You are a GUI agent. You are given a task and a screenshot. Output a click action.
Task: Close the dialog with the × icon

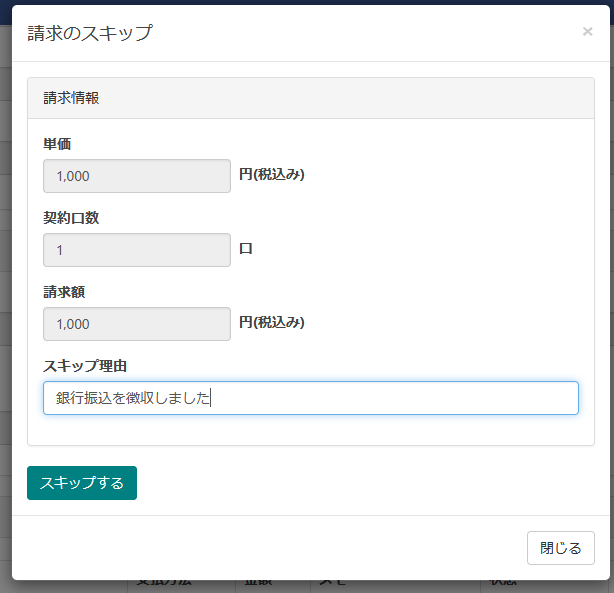tap(587, 32)
